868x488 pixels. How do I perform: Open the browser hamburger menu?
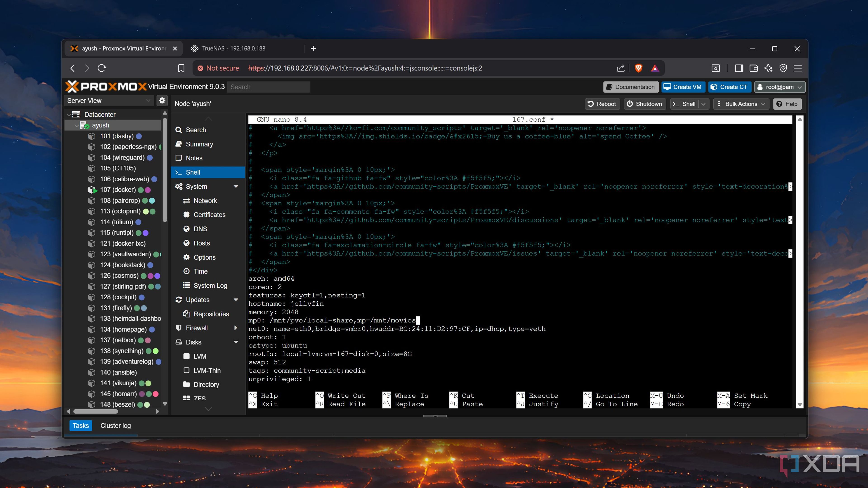[x=797, y=68]
